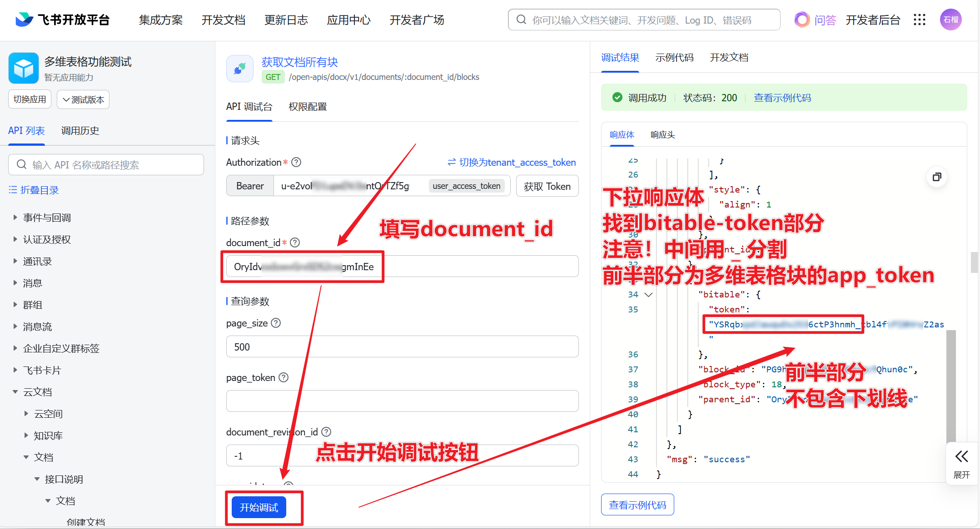Image resolution: width=980 pixels, height=529 pixels.
Task: Expand the 事件与回调 tree node
Action: pyautogui.click(x=15, y=218)
